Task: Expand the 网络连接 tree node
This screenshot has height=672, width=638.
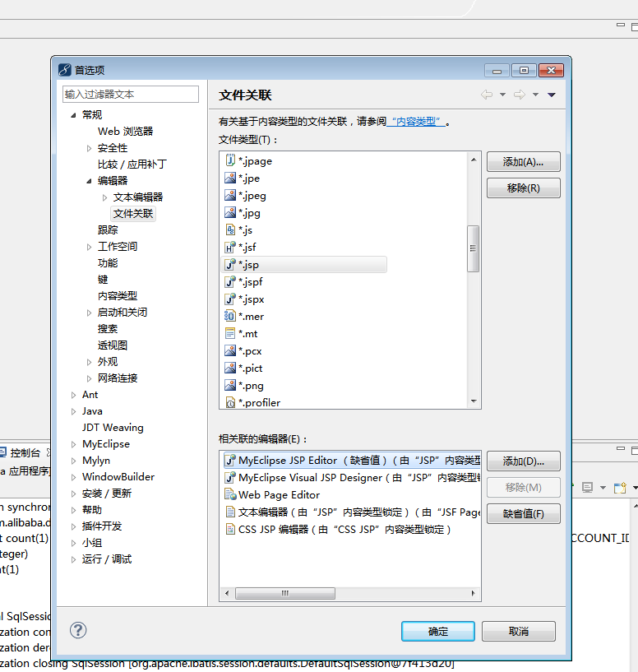Action: click(x=89, y=378)
